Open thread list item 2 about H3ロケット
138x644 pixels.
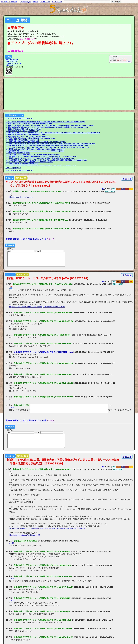coord(29,124)
